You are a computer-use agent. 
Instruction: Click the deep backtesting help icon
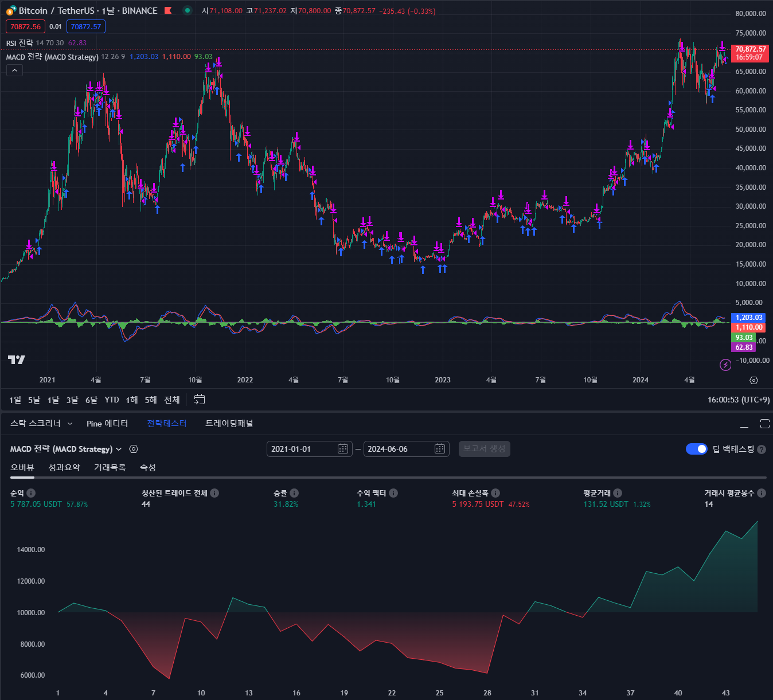pos(762,449)
